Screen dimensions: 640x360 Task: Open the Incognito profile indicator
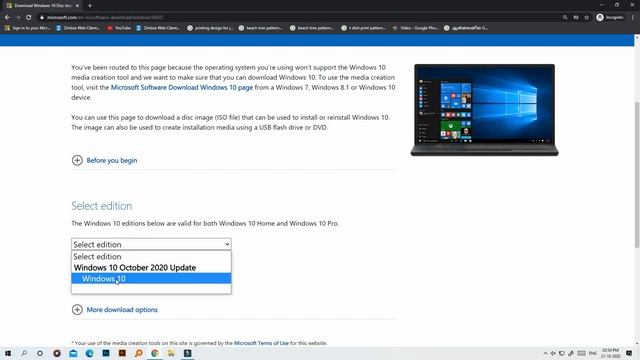(610, 18)
